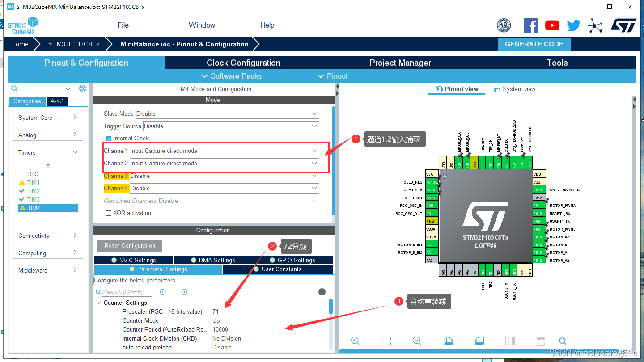Click the parameter search magnifier icon

click(x=99, y=292)
